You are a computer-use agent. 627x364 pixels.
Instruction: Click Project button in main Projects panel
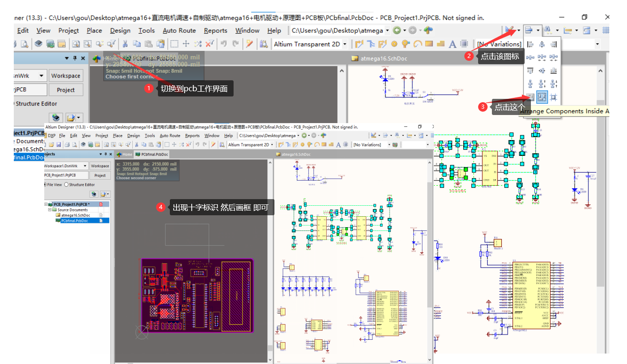(x=66, y=90)
